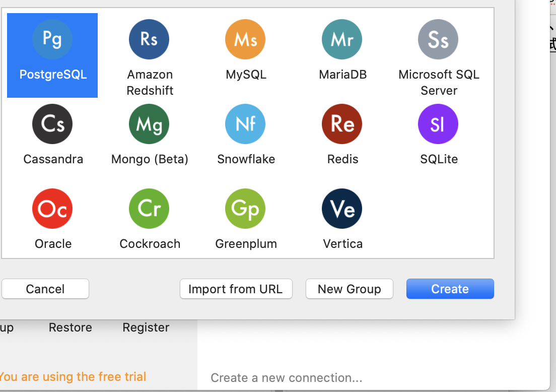Choose the Snowflake Nf icon

pos(245,124)
